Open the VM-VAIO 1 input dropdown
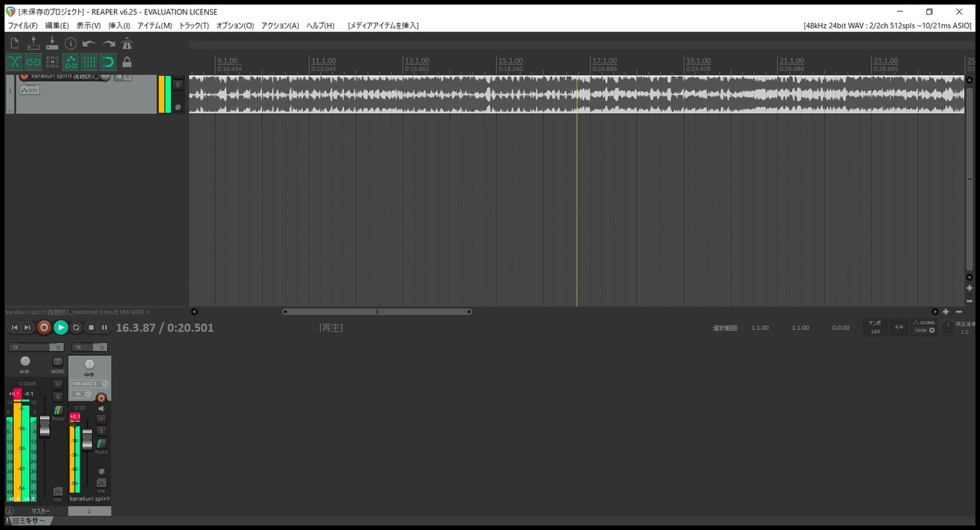The image size is (980, 530). (90, 384)
